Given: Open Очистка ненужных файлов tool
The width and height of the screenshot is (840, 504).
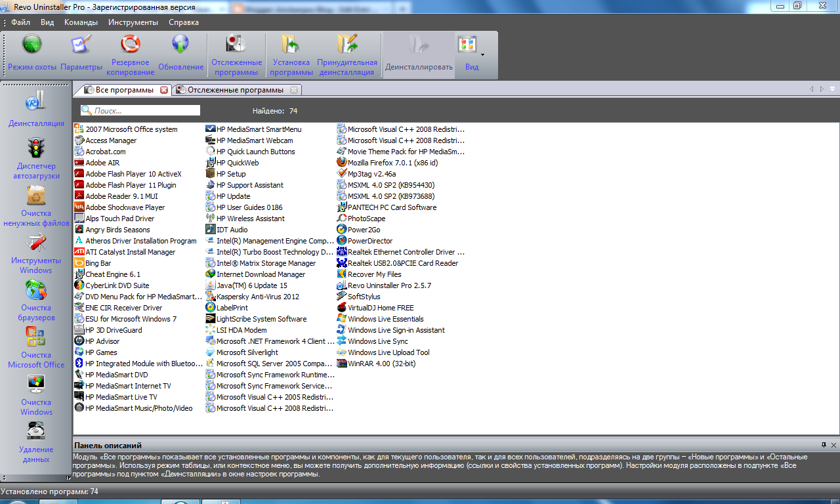Looking at the screenshot, I should tap(36, 205).
